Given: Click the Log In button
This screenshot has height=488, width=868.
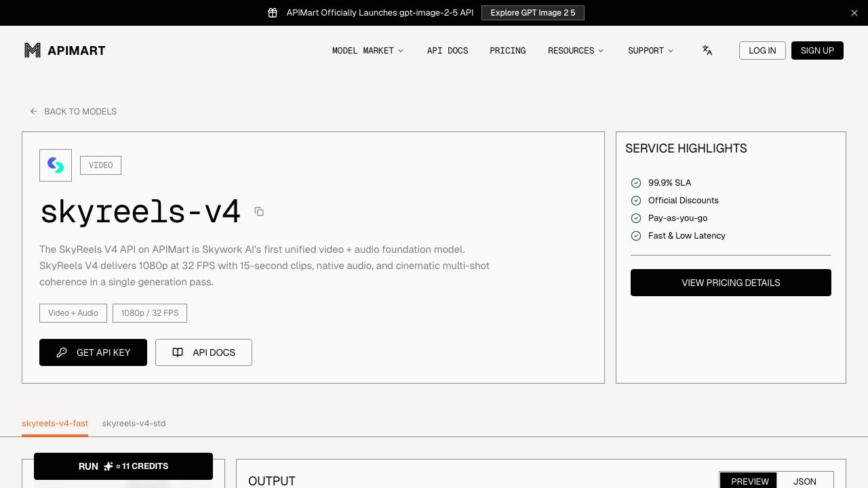Looking at the screenshot, I should [762, 50].
